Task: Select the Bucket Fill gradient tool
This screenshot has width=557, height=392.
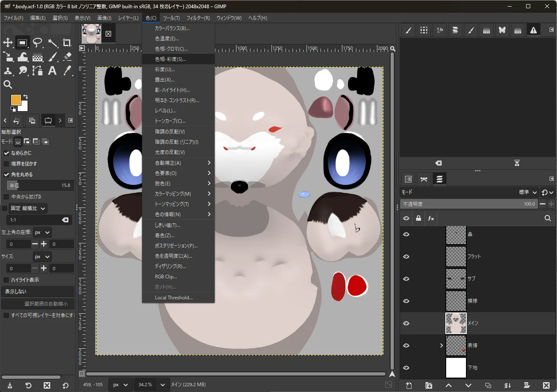Action: [37, 57]
